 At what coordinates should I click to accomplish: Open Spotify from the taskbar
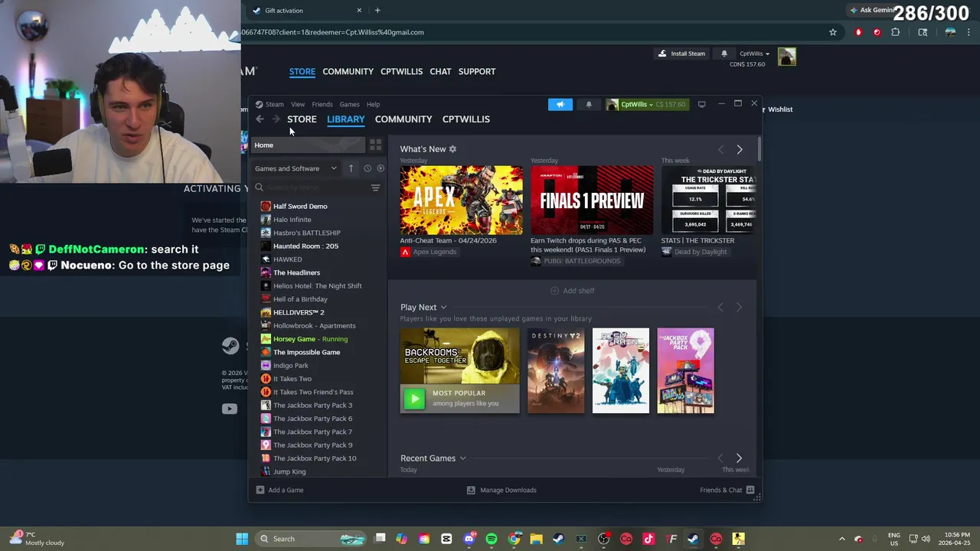[492, 539]
